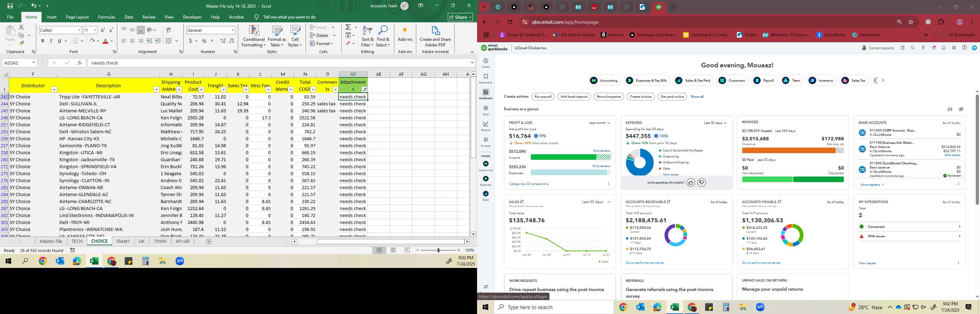
Task: Toggle underline formatting in Excel ribbon
Action: coord(59,41)
